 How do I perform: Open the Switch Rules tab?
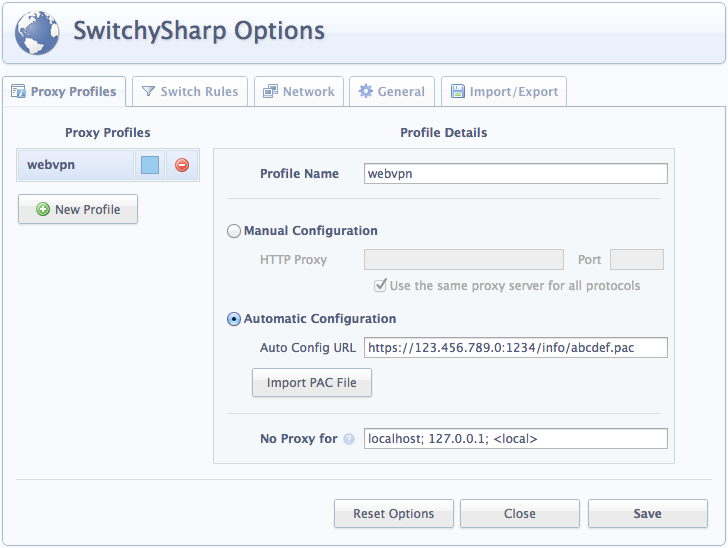point(190,91)
